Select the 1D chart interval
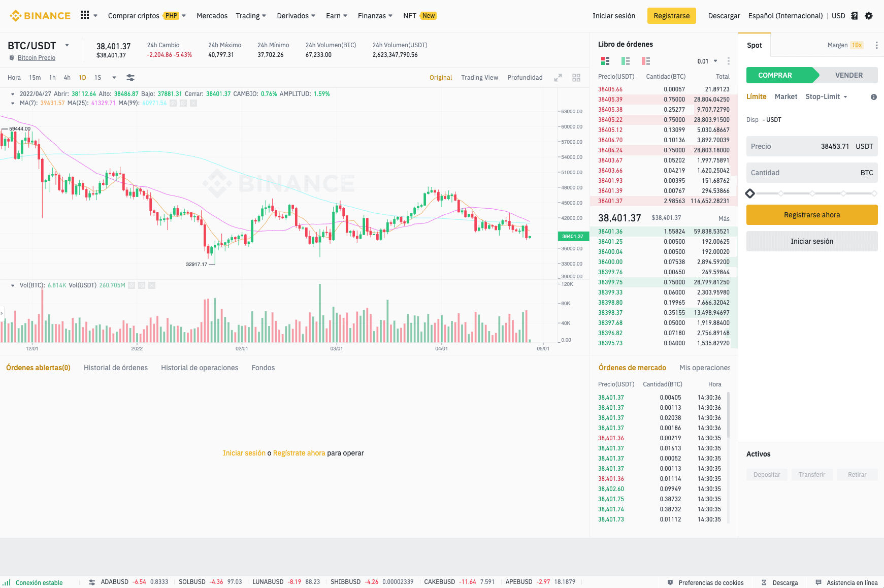Image resolution: width=884 pixels, height=588 pixels. (82, 78)
